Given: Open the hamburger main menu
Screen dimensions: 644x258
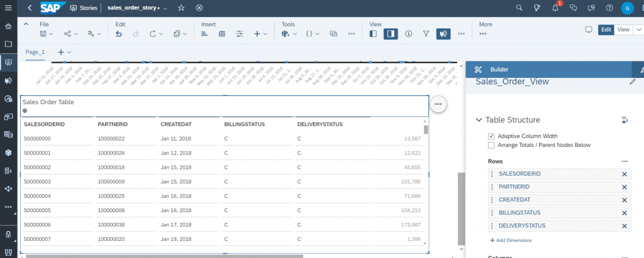Looking at the screenshot, I should (x=8, y=8).
